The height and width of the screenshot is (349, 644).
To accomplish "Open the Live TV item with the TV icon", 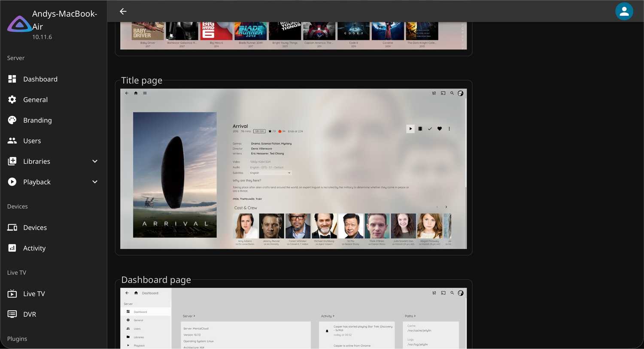I will [x=54, y=294].
